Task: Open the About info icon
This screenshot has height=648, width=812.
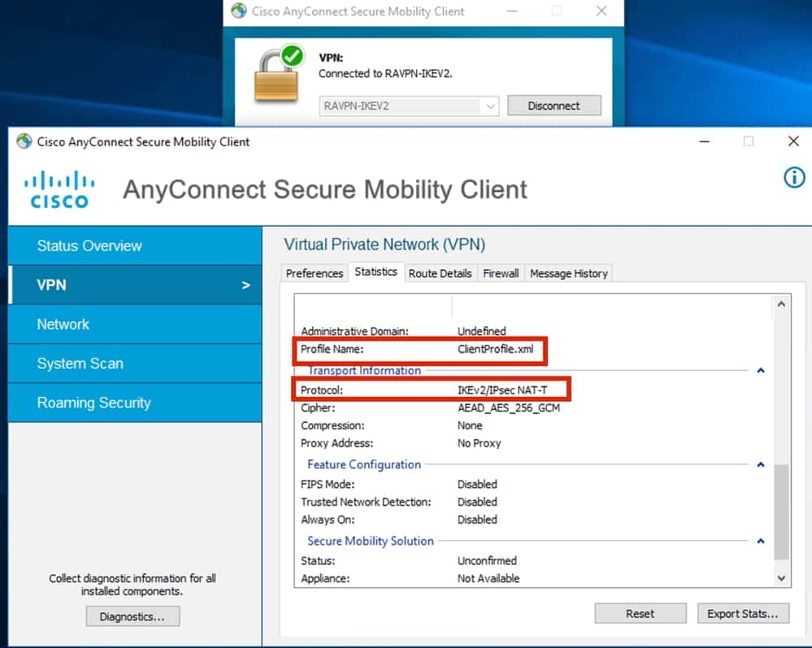Action: pos(794,178)
